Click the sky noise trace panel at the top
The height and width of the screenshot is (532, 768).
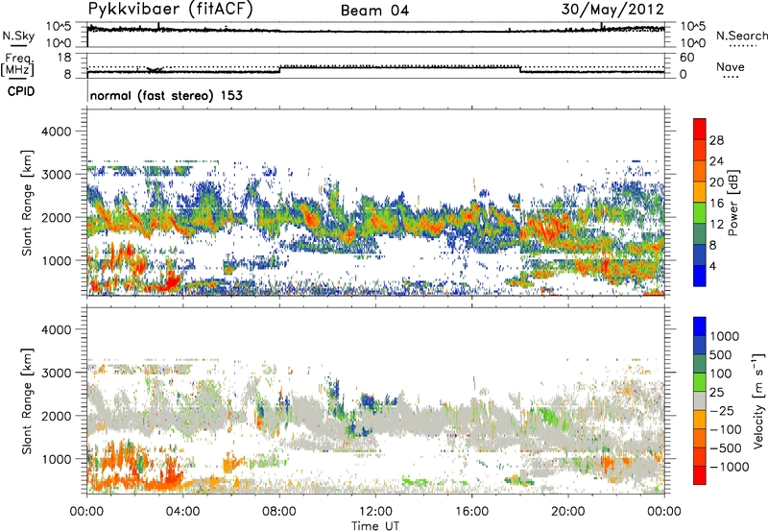click(375, 35)
